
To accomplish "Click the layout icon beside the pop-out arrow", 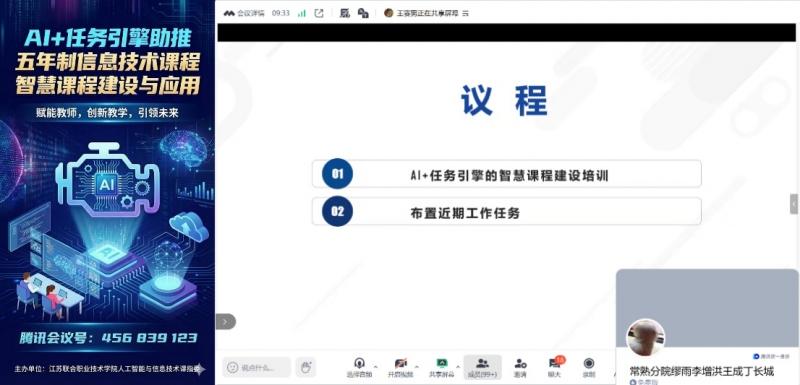I will coord(345,13).
